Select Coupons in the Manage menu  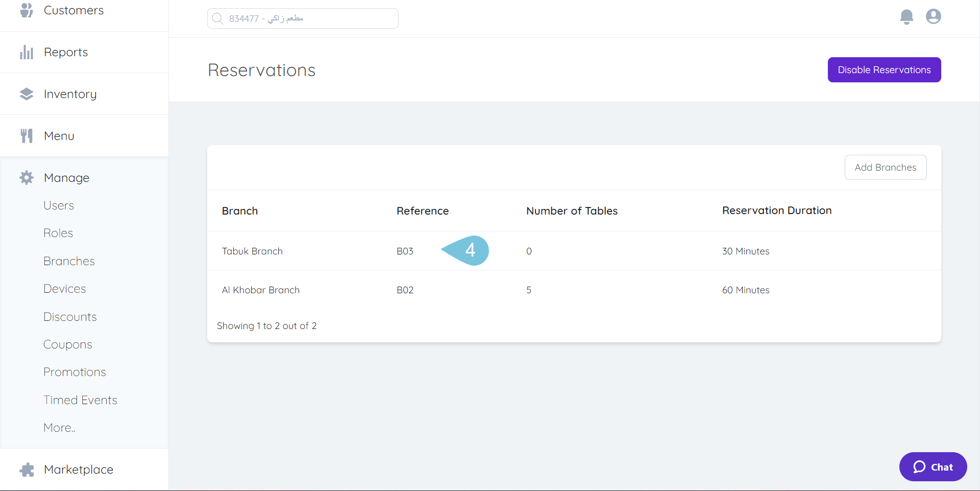coord(67,344)
